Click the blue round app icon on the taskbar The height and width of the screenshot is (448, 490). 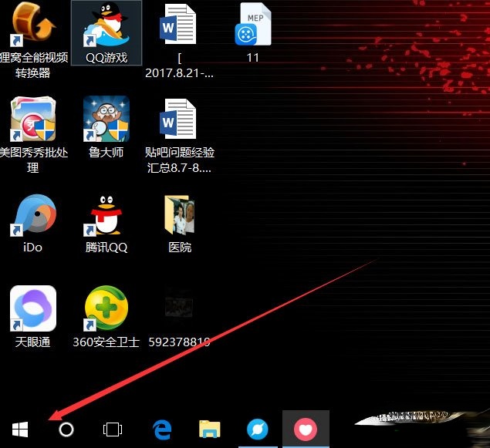coord(258,429)
